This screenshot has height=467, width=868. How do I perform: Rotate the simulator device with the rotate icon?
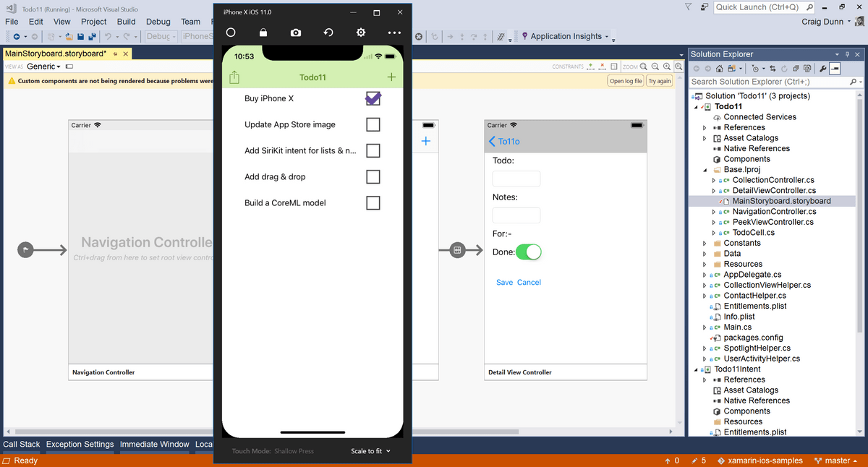tap(328, 32)
